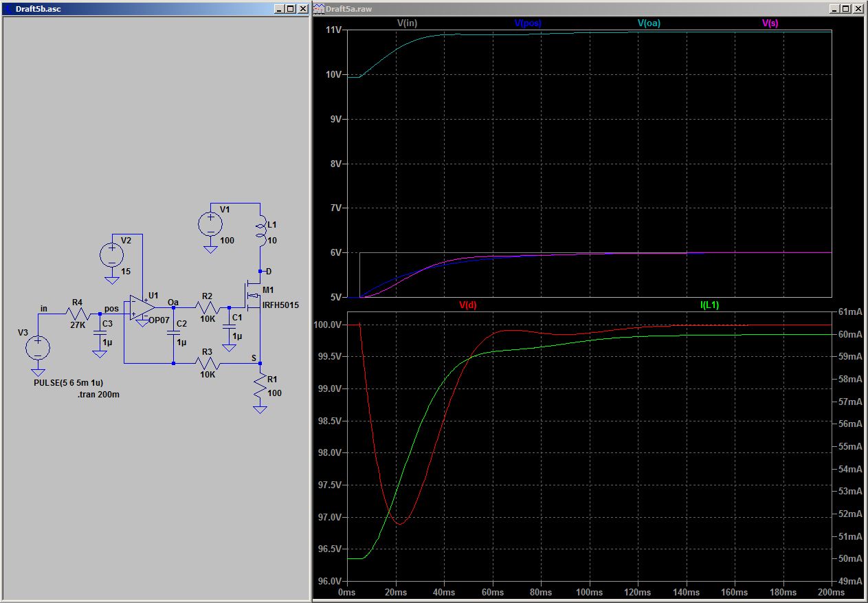The width and height of the screenshot is (868, 603).
Task: Click the 11V axis label
Action: click(x=333, y=30)
